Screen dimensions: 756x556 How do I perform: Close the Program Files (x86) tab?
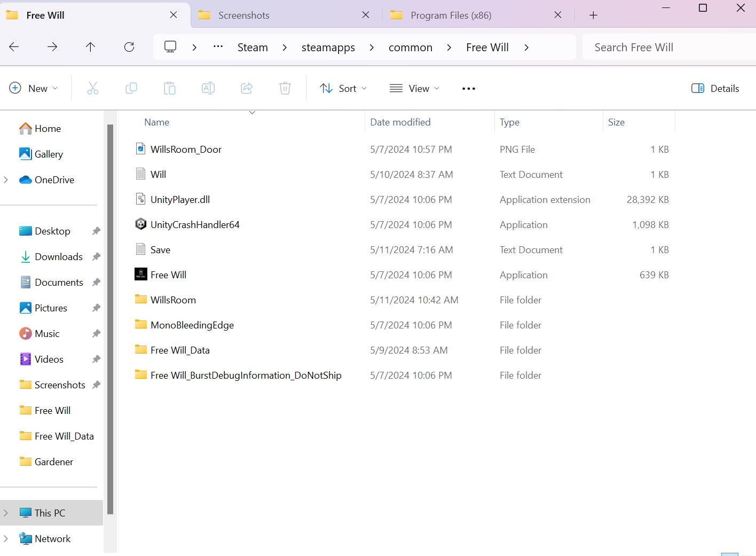click(x=558, y=15)
